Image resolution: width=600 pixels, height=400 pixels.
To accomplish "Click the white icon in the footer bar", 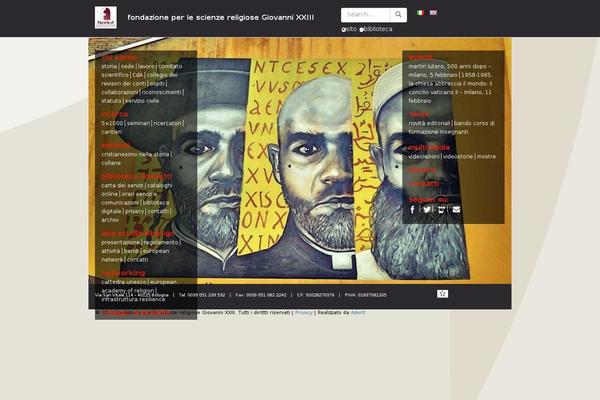I will 442,294.
